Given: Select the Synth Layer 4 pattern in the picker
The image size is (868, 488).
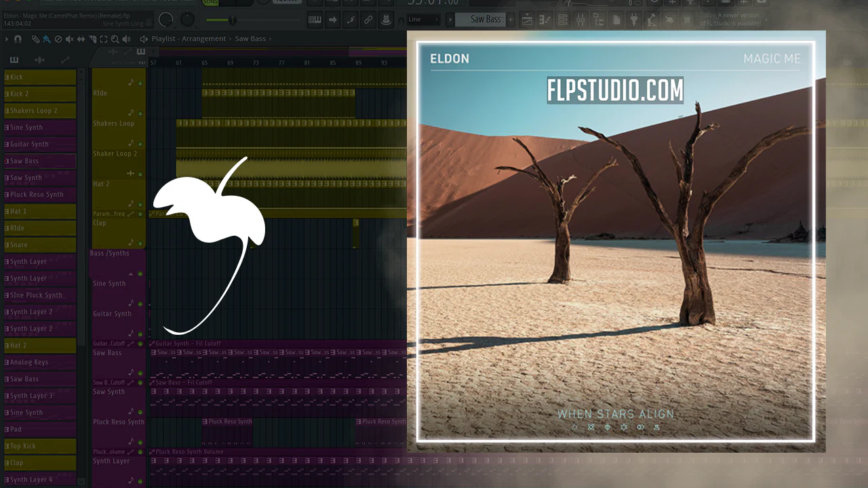Looking at the screenshot, I should pos(40,480).
